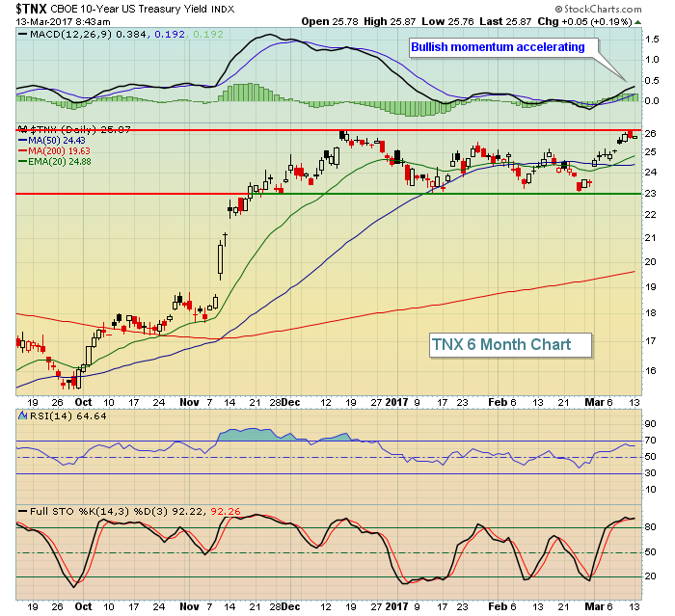Click the blue 0.192 MACD signal value
This screenshot has height=616, width=675.
coord(170,34)
